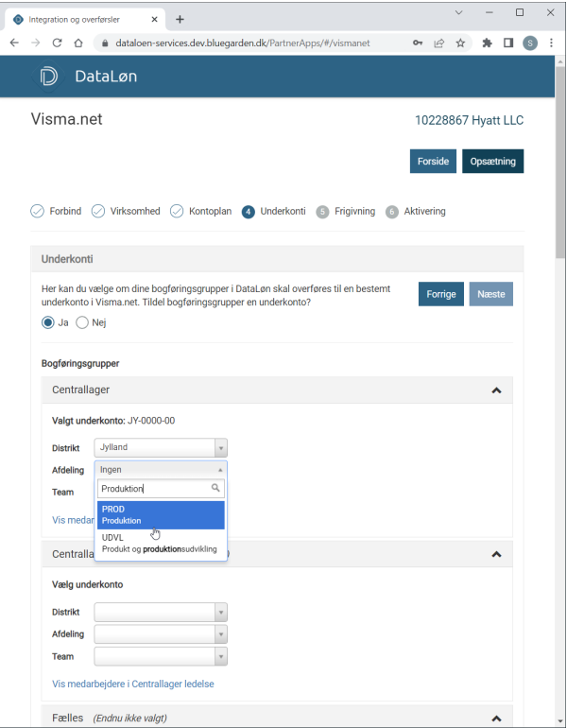Click the scrollbar down arrow

pos(560,721)
